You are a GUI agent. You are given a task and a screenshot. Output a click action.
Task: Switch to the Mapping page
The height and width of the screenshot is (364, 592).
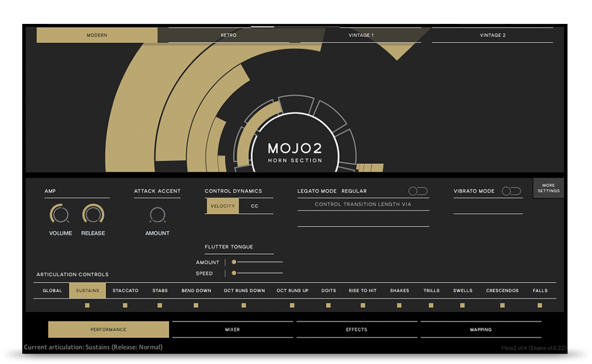coord(481,329)
